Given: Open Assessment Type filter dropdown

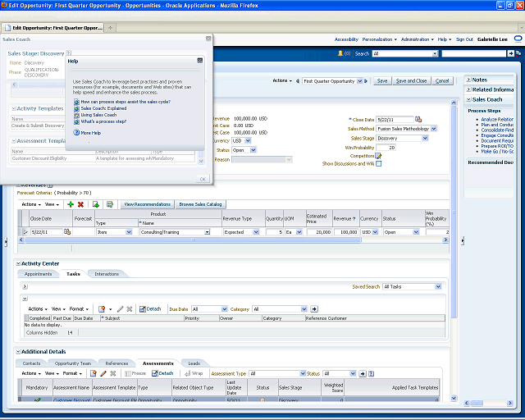Looking at the screenshot, I should (x=303, y=373).
